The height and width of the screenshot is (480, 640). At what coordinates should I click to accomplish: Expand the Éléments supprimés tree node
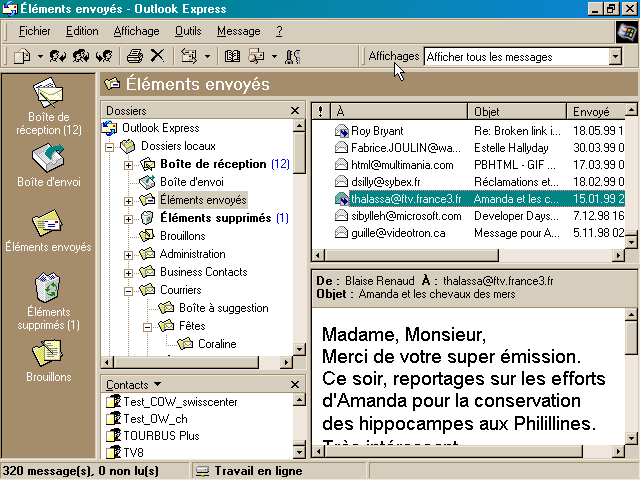(128, 219)
